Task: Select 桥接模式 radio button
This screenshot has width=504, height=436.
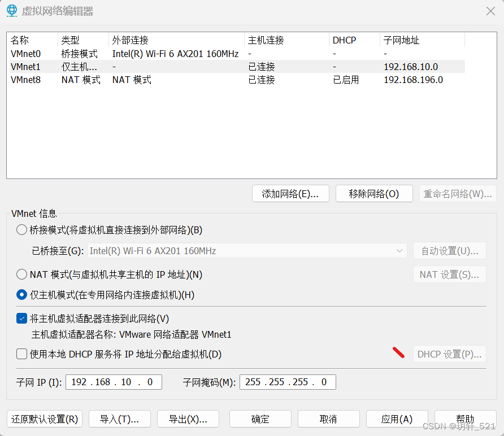Action: (x=22, y=230)
